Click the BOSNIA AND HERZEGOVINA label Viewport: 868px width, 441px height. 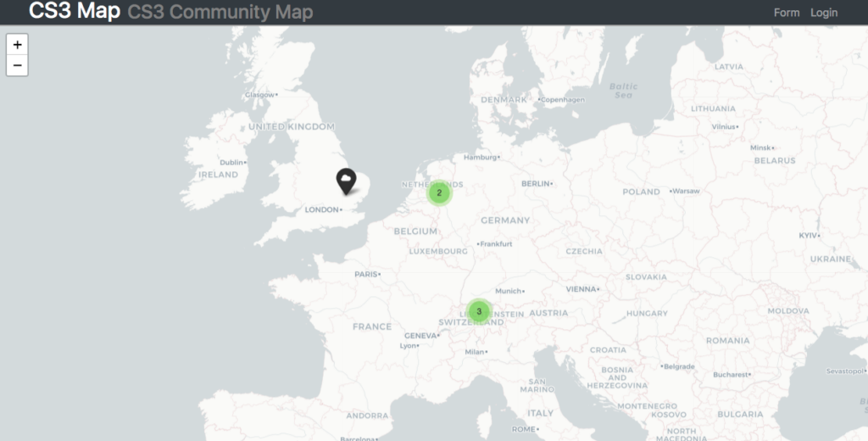(617, 378)
